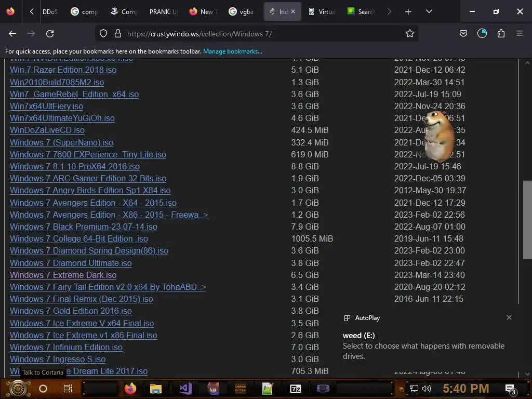Open Windows 7 Final Remix (Dec 2015).iso
Viewport: 532px width, 399px height.
click(82, 299)
